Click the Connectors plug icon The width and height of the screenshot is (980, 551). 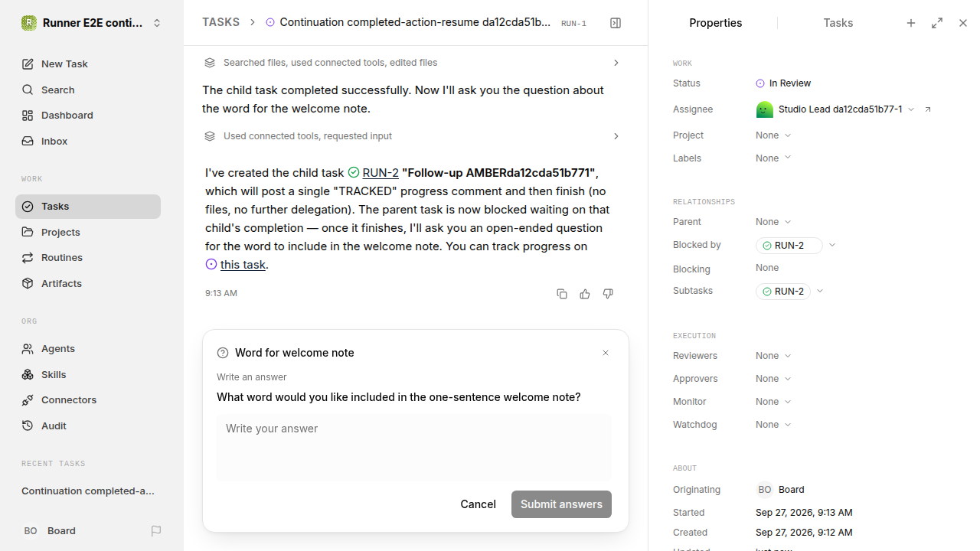28,400
